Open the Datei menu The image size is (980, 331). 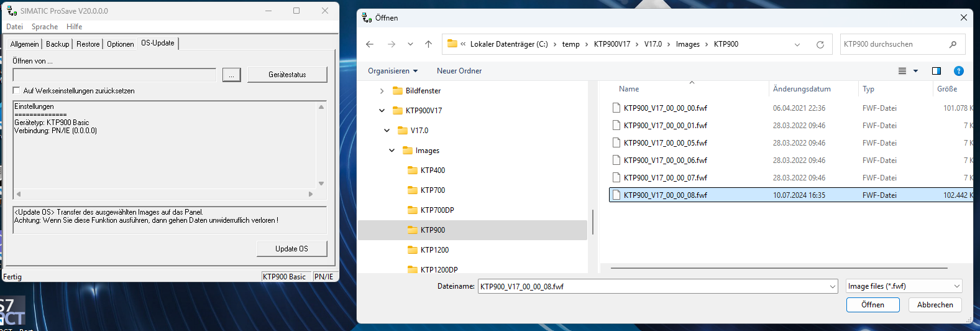click(14, 27)
